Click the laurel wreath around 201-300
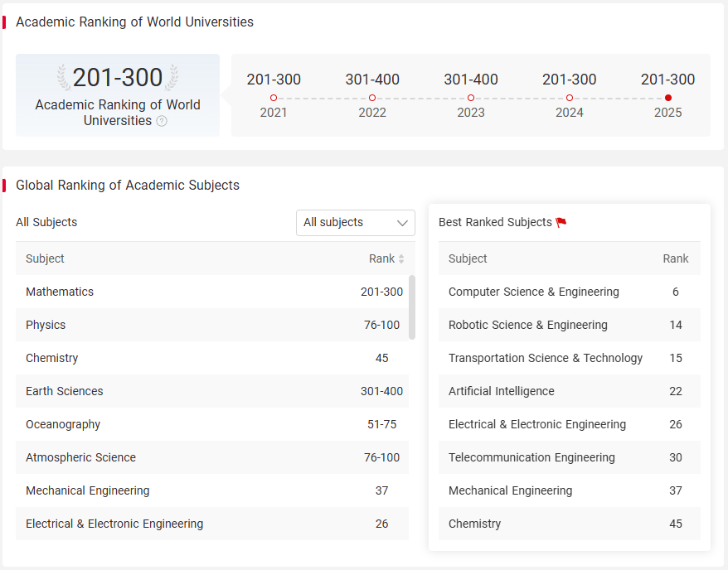Viewport: 728px width, 570px height. pos(118,77)
